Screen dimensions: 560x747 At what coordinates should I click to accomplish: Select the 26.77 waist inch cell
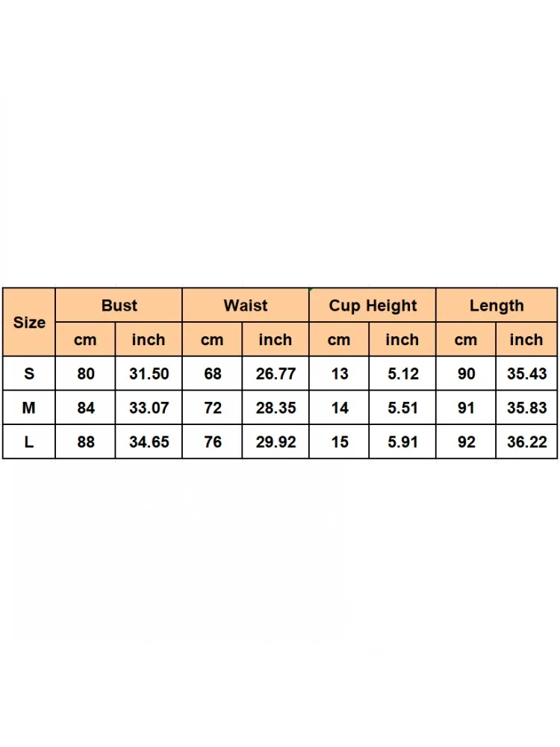276,373
